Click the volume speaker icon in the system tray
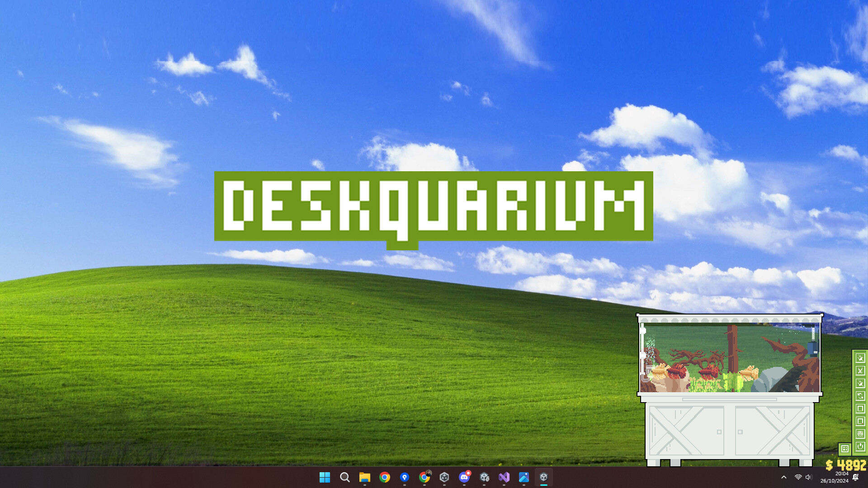 [808, 477]
